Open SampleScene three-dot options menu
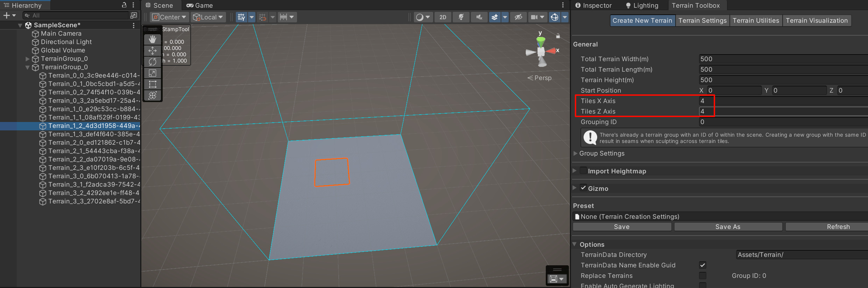 tap(133, 25)
